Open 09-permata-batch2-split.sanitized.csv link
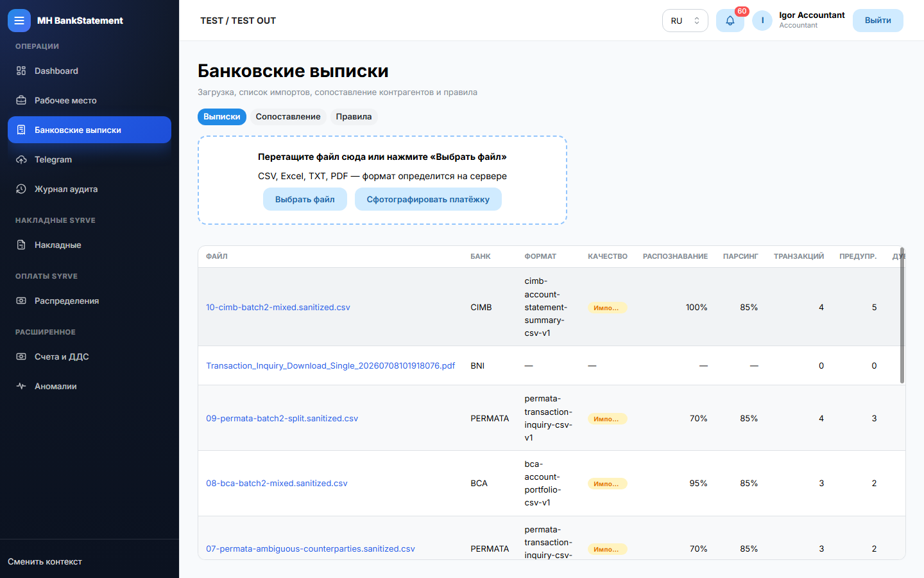 pos(282,419)
